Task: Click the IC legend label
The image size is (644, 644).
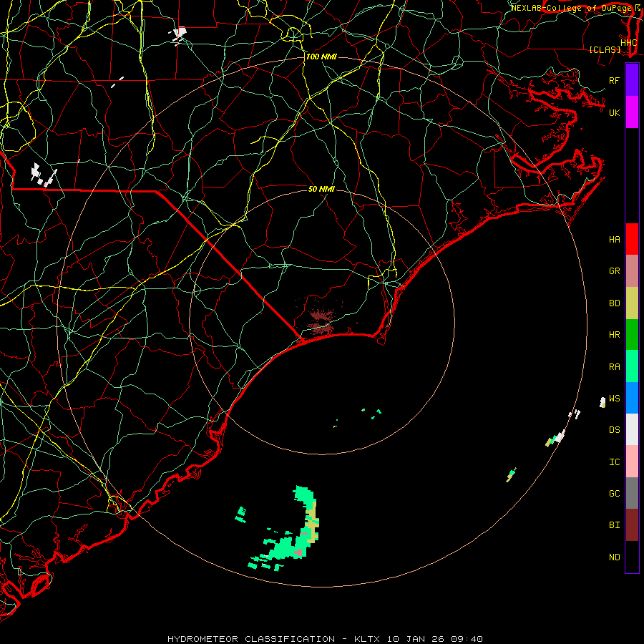Action: click(x=615, y=462)
